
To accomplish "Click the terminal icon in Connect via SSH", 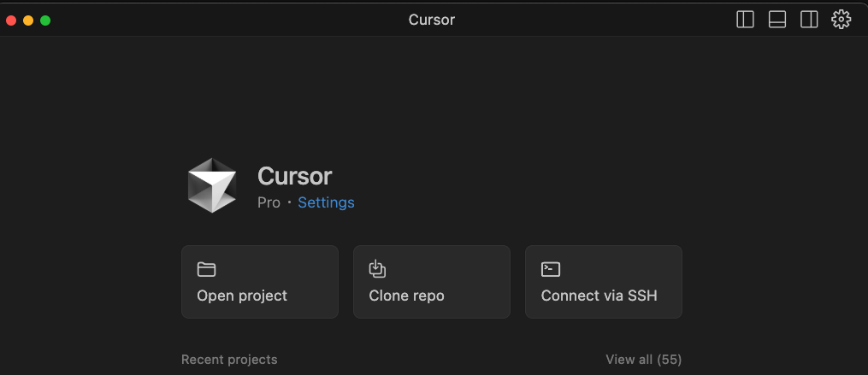I will tap(551, 269).
